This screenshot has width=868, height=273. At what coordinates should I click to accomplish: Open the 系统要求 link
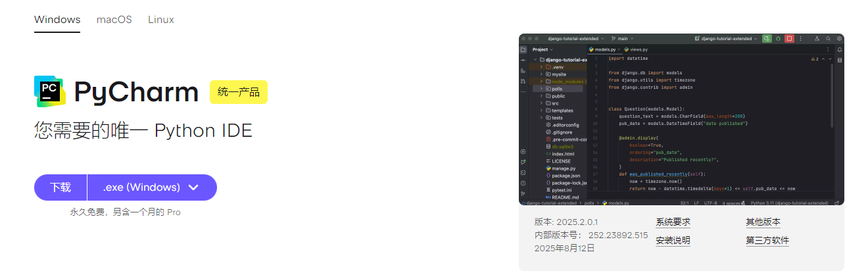click(x=673, y=222)
